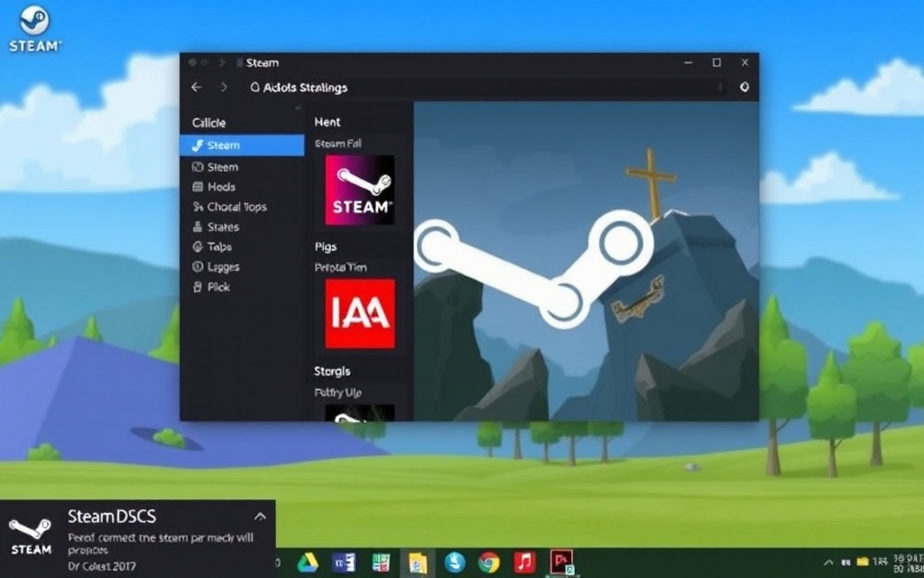Image resolution: width=924 pixels, height=578 pixels.
Task: Click the 'Calicle' sidebar heading
Action: click(x=208, y=123)
